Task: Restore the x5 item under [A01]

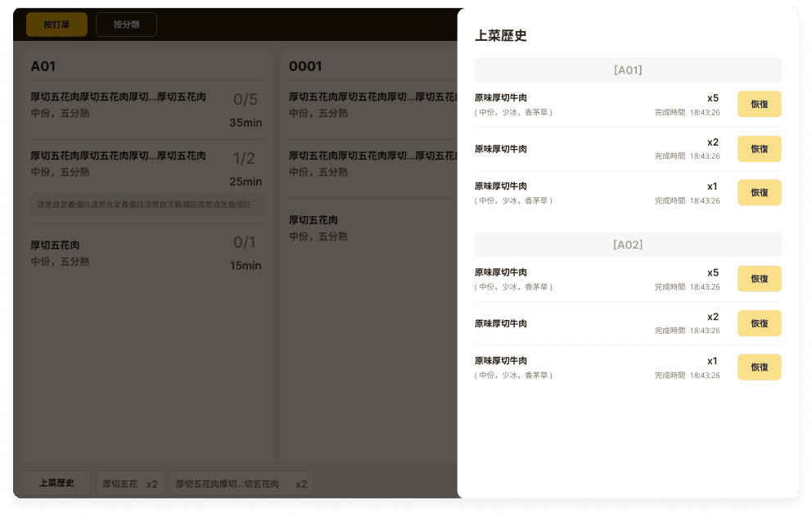Action: coord(759,104)
